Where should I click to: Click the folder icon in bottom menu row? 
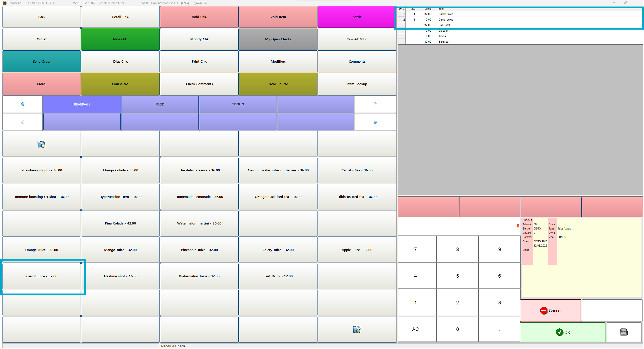pos(357,329)
